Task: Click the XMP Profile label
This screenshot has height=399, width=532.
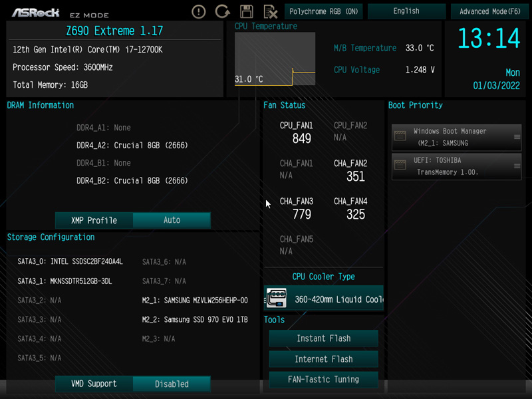Action: (x=94, y=220)
